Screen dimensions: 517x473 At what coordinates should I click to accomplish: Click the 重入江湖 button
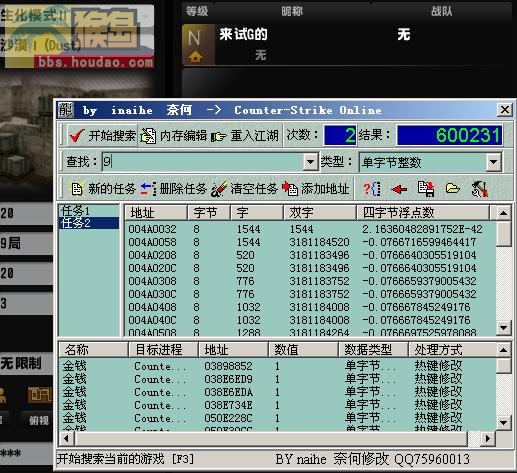(245, 135)
